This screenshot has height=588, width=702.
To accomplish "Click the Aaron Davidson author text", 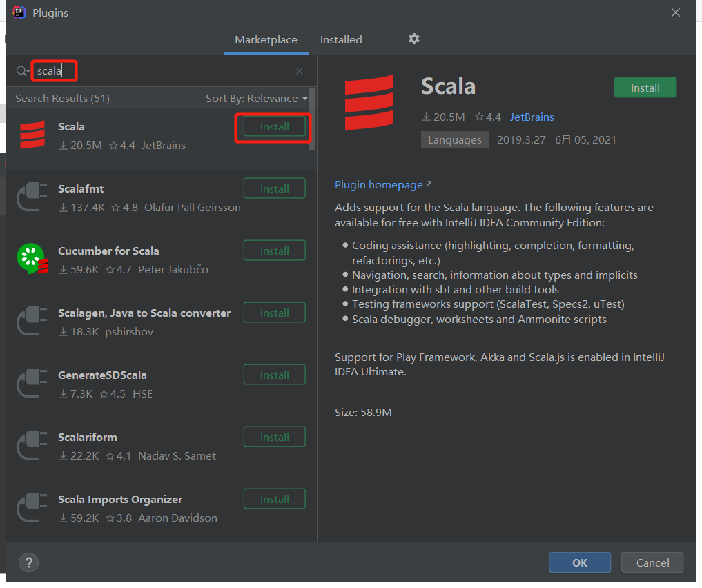I will click(177, 518).
